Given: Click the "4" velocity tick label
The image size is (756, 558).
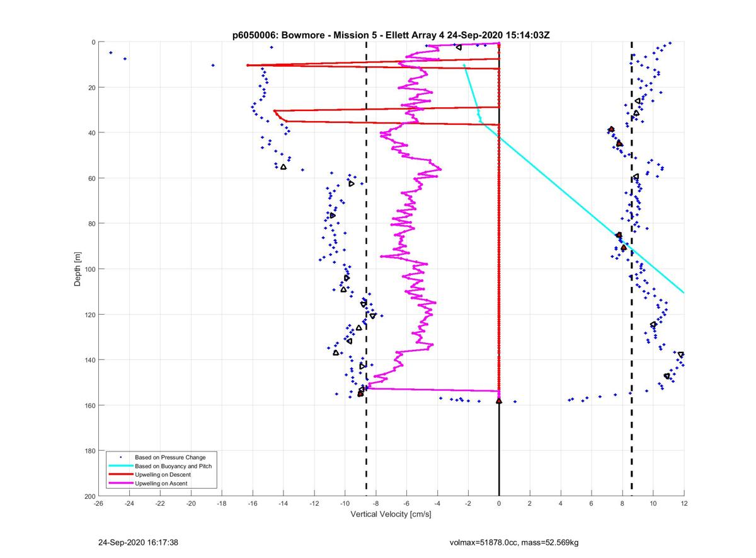Looking at the screenshot, I should point(561,504).
